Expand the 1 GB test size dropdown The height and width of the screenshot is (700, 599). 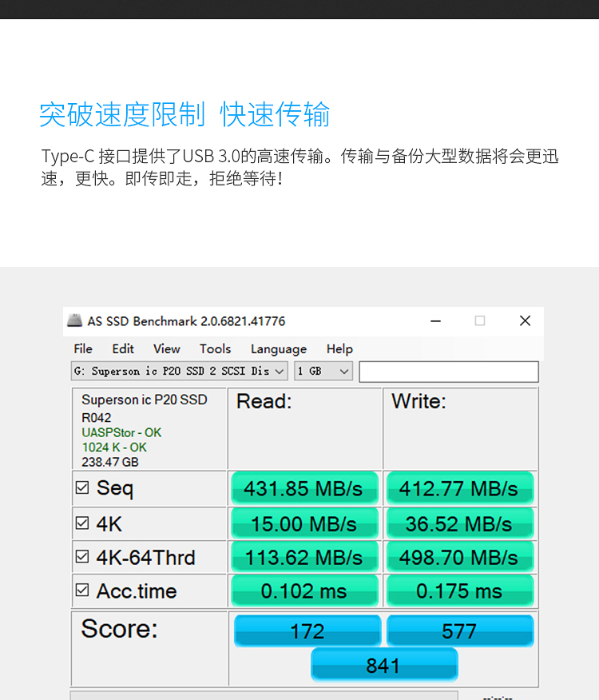[x=323, y=371]
